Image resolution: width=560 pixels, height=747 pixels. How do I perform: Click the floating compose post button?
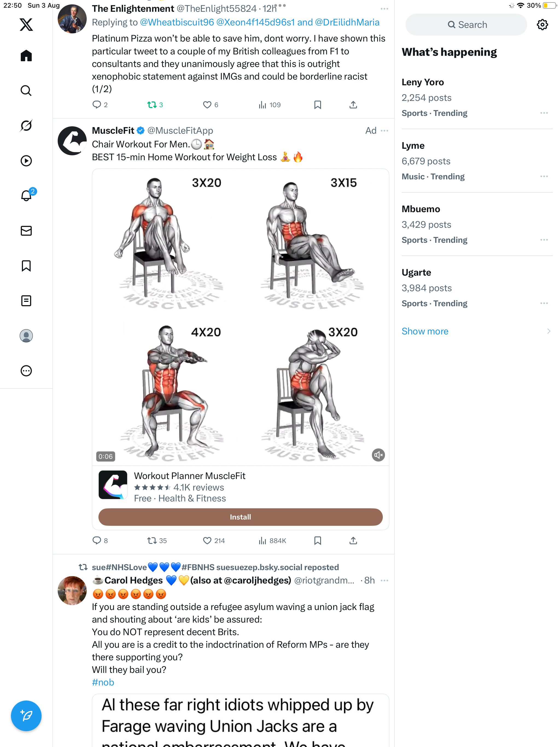pos(26,716)
